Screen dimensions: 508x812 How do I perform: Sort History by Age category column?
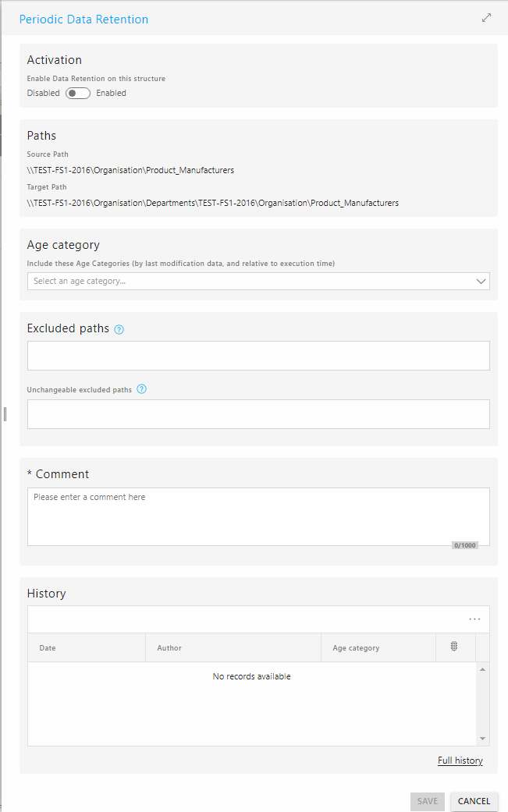[378, 648]
